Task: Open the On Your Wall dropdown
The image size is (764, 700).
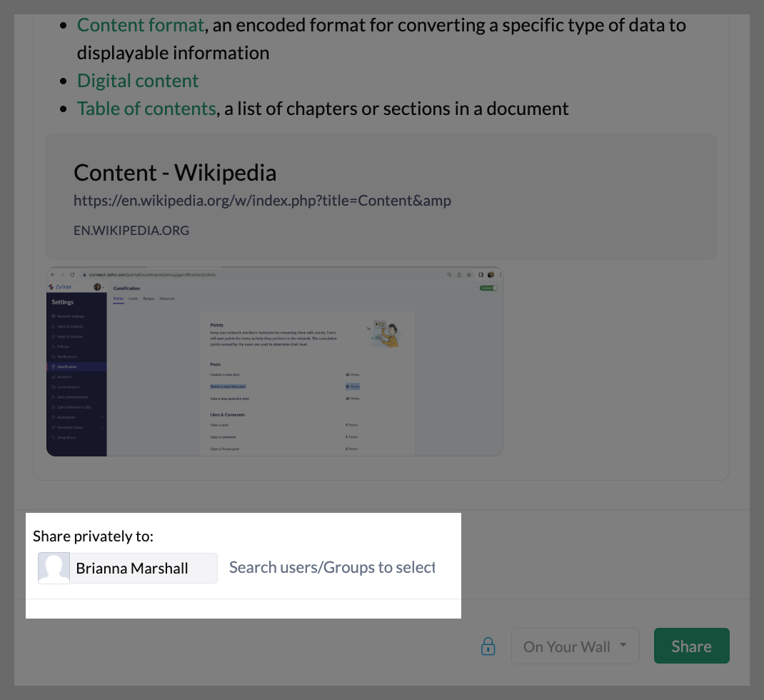Action: pyautogui.click(x=575, y=646)
